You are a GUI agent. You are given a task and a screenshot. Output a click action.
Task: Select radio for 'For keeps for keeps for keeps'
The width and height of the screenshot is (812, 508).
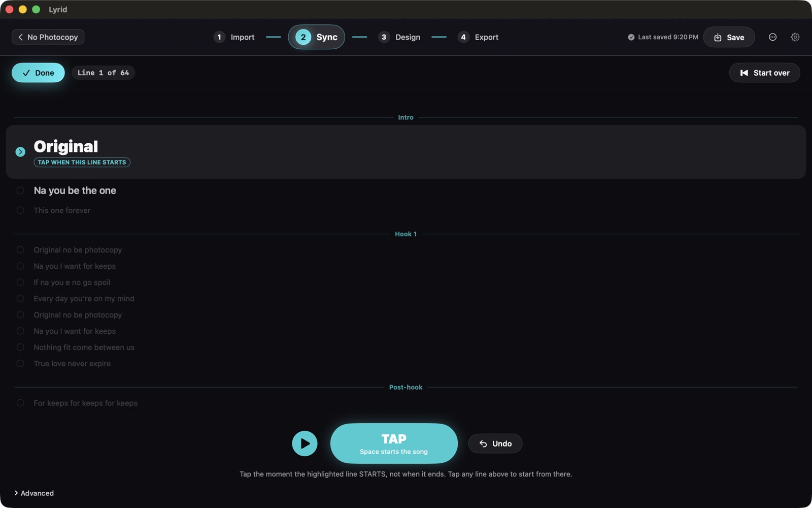[20, 403]
